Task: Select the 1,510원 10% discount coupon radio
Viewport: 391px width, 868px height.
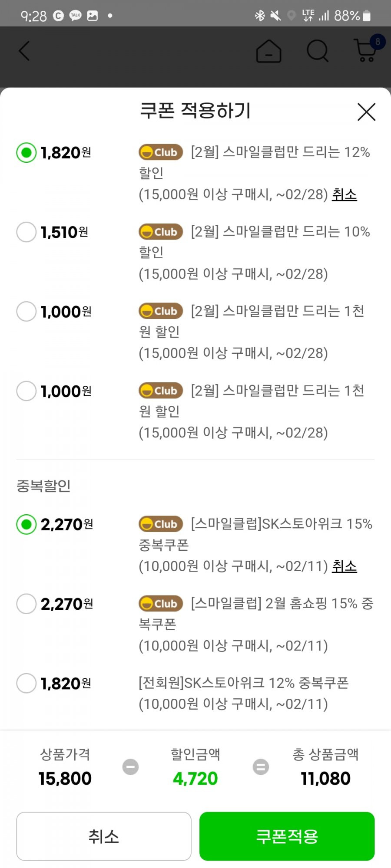Action: 26,232
